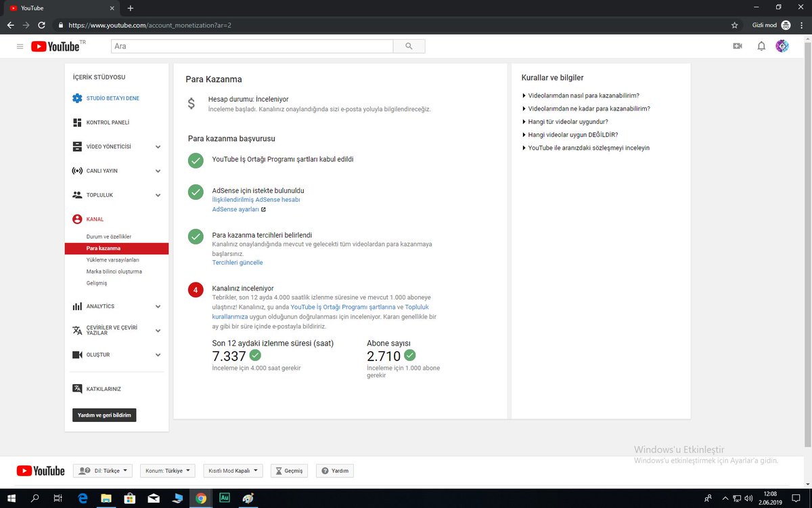Open Windows taskbar search
The height and width of the screenshot is (508, 812).
coord(35,499)
